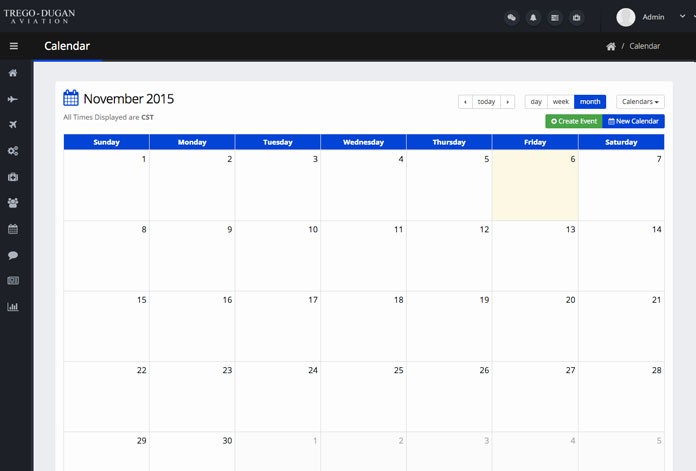
Task: Select the November 18 day cell
Action: click(363, 327)
